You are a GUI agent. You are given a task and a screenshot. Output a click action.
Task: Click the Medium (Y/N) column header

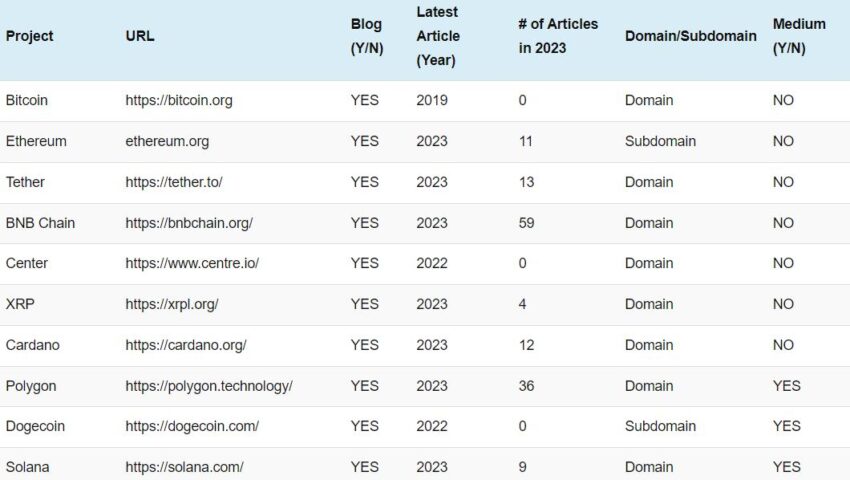[799, 36]
